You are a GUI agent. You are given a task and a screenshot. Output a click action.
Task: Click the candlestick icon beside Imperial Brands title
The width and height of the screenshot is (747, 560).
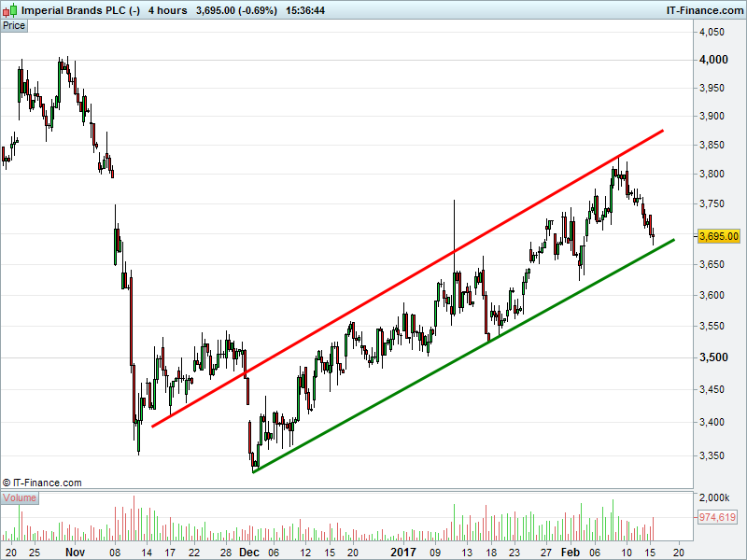10,9
